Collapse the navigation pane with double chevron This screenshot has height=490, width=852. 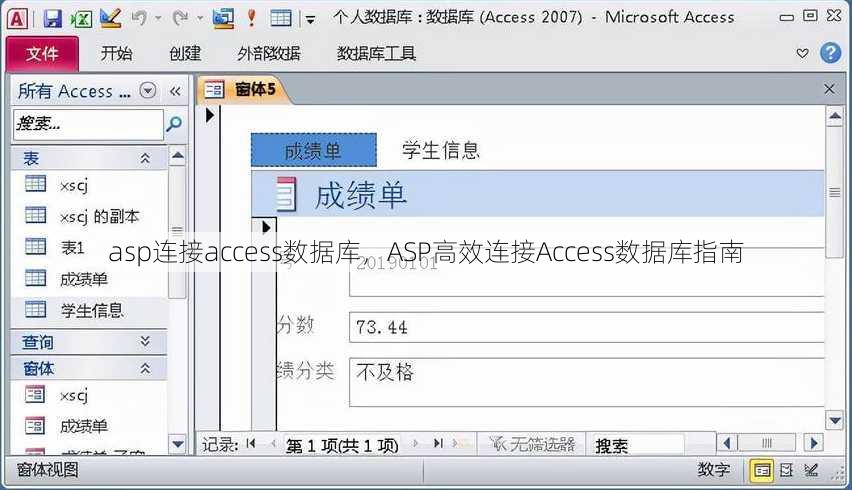(x=175, y=91)
